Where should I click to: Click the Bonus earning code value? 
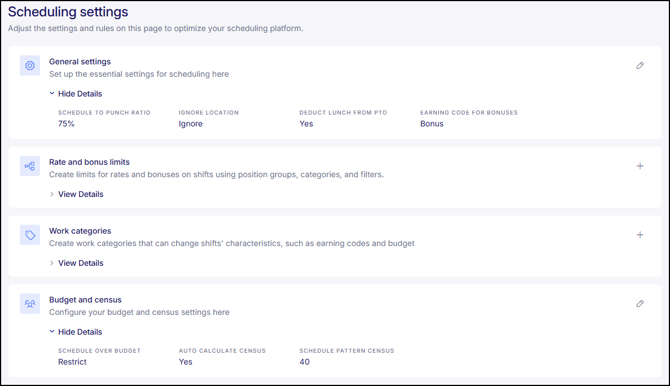432,124
